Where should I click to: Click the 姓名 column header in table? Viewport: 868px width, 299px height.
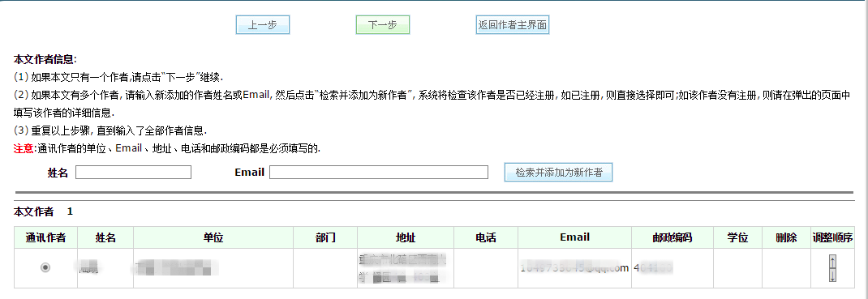pyautogui.click(x=105, y=237)
